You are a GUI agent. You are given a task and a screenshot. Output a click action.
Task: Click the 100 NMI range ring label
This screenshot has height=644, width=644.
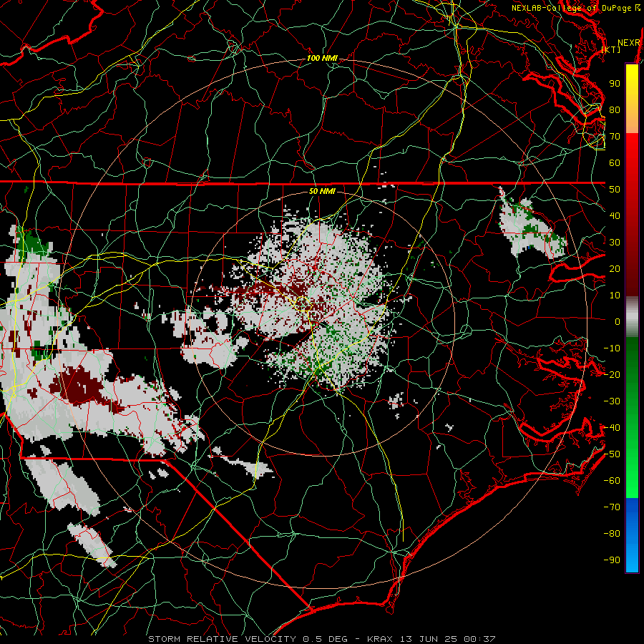point(322,59)
